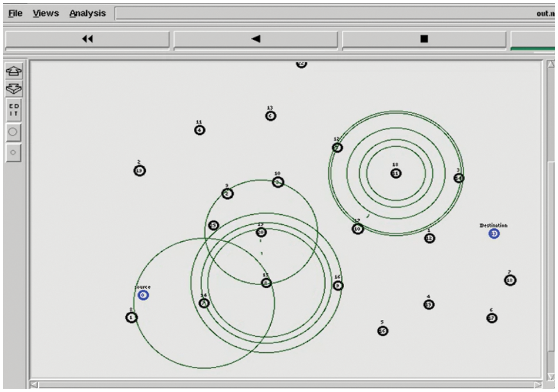Toggle the EDIT mode button

pos(13,109)
